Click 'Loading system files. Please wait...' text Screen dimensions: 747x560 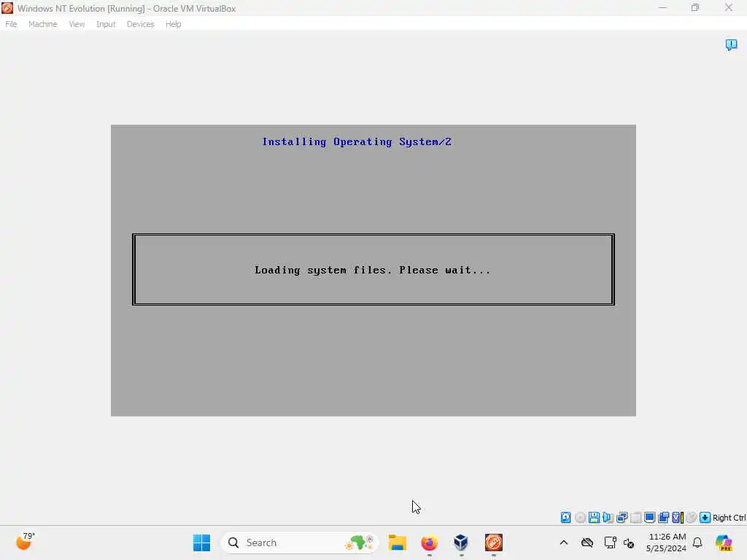pyautogui.click(x=373, y=270)
